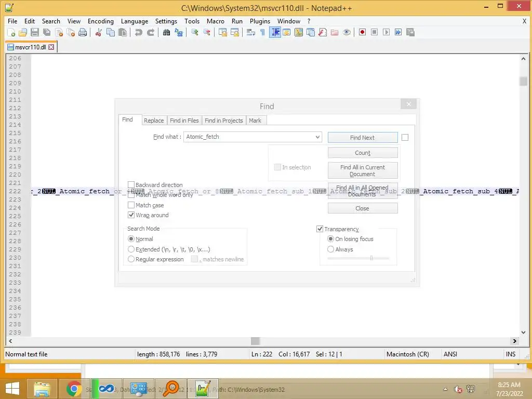
Task: Show all characters with pilcrow icon
Action: point(262,33)
